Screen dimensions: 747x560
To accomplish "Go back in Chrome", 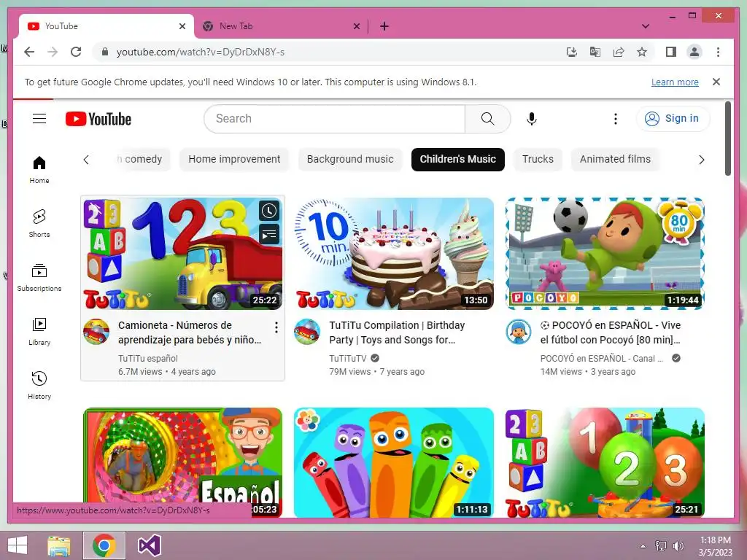I will click(x=29, y=52).
